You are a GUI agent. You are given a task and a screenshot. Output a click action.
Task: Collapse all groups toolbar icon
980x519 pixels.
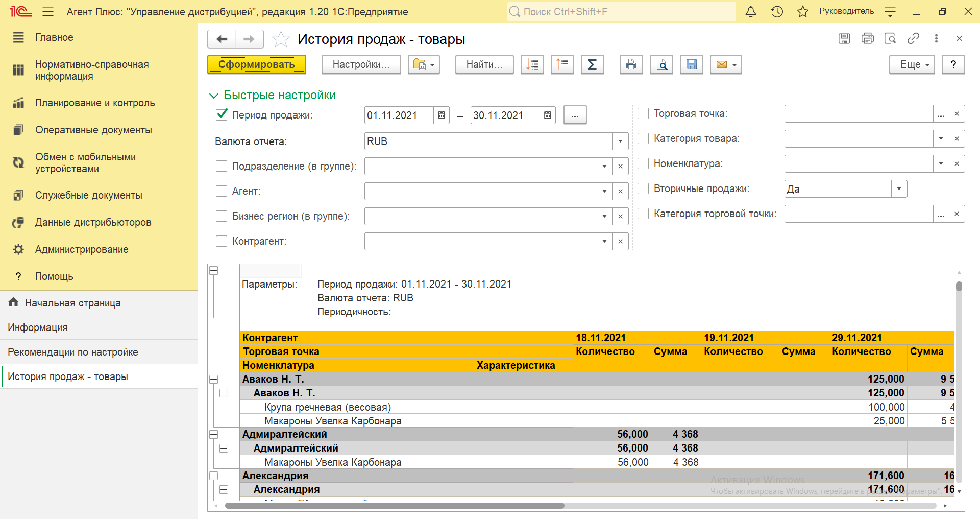click(532, 65)
